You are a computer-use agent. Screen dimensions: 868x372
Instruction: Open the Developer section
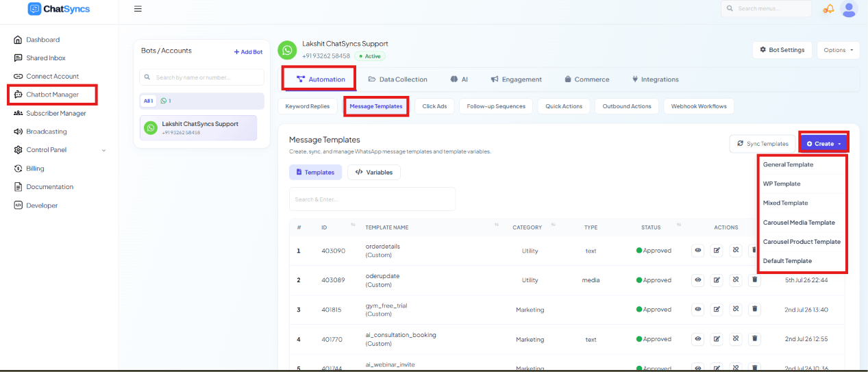tap(42, 206)
